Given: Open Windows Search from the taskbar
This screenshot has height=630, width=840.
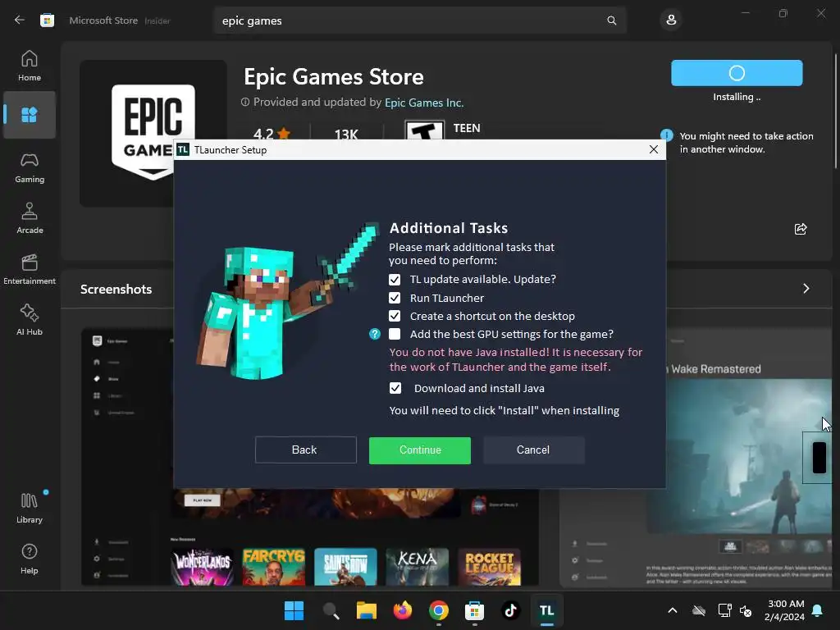Looking at the screenshot, I should tap(331, 610).
